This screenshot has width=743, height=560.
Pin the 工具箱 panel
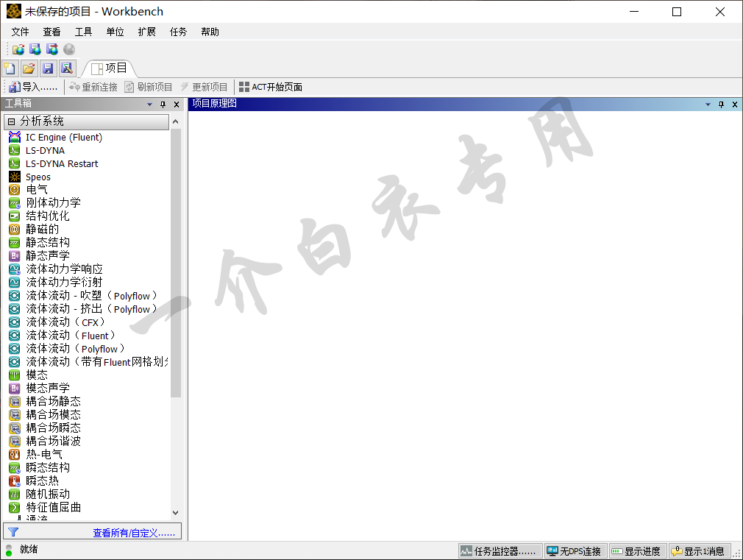pos(163,104)
